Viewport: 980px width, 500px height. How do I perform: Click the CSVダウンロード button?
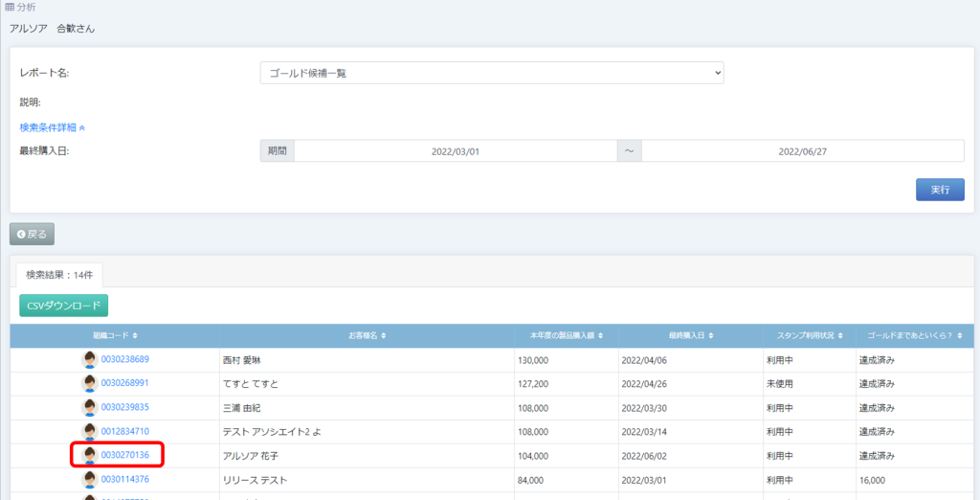[64, 306]
